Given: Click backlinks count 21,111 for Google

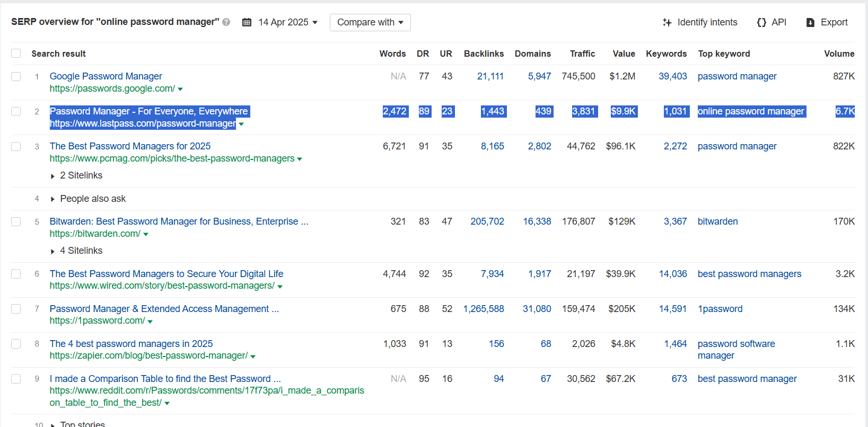Looking at the screenshot, I should point(490,76).
